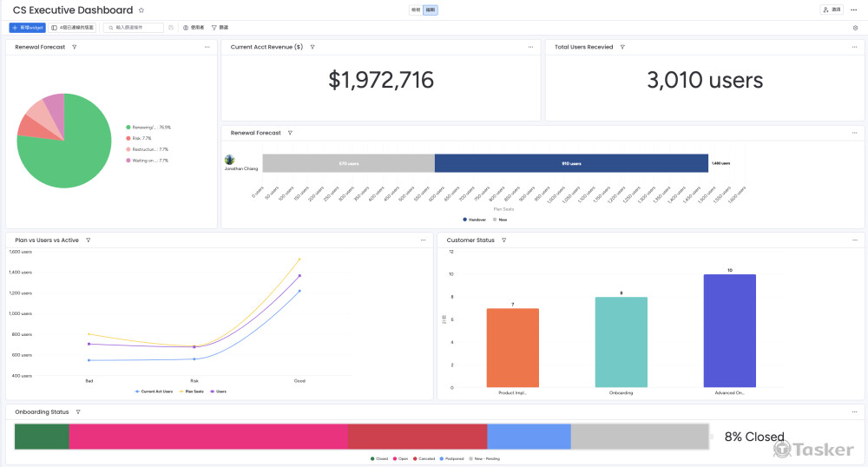This screenshot has width=868, height=467.
Task: Click the filter icon on Plan vs Users vs Active
Action: [89, 240]
